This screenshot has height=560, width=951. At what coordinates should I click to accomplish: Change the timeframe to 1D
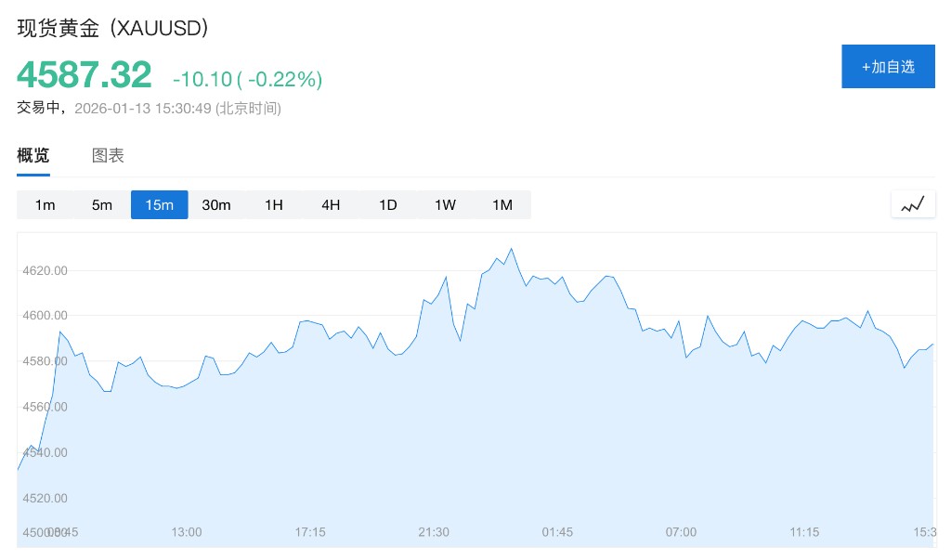coord(388,204)
